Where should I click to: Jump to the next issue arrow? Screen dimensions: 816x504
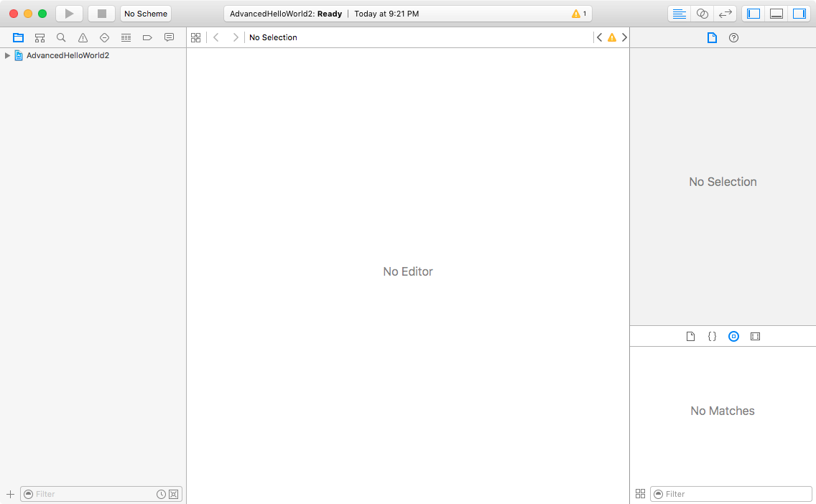624,37
